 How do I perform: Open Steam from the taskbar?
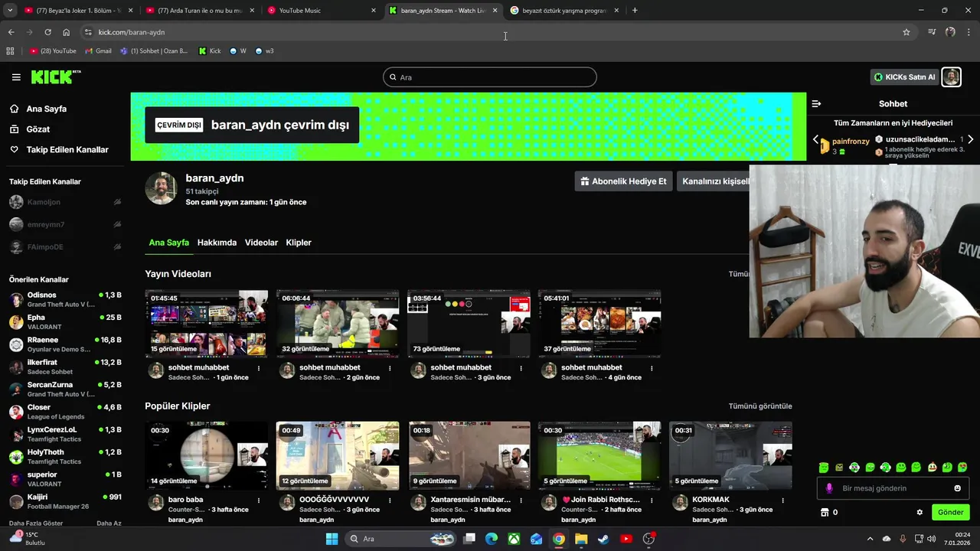click(x=604, y=539)
